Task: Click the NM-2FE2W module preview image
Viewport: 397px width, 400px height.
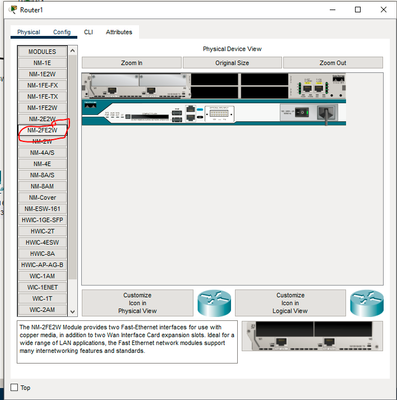Action: 312,336
